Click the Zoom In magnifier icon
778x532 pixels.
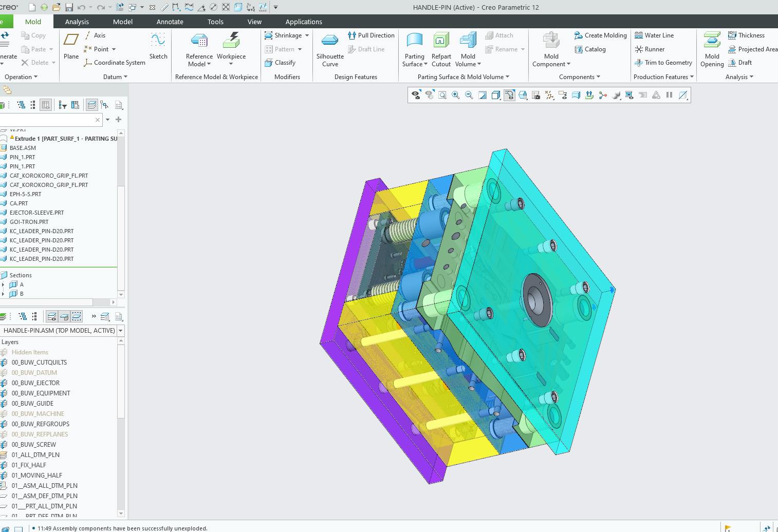point(456,95)
